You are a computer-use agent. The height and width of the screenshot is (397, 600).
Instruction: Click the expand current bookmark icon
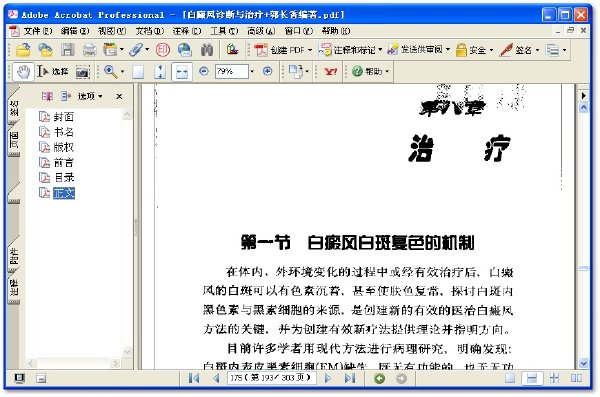[x=66, y=96]
